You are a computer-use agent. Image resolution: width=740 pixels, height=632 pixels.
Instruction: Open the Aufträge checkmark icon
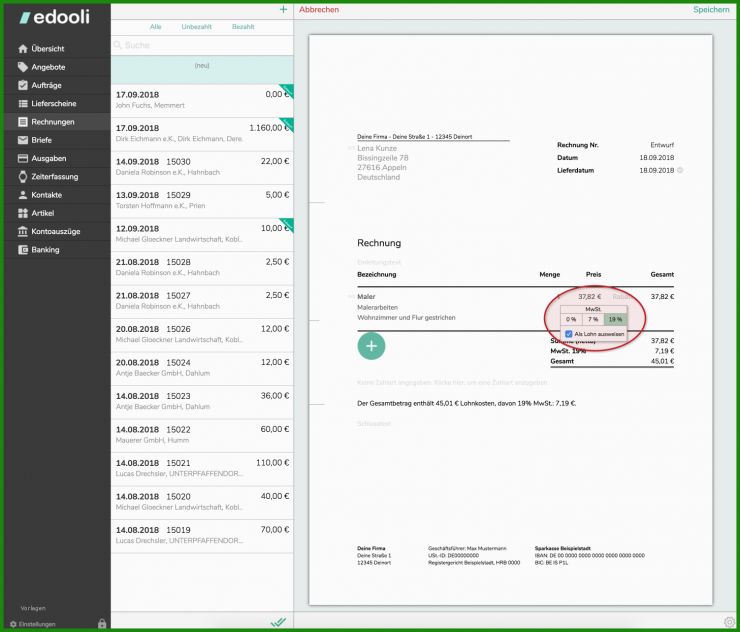pos(23,85)
